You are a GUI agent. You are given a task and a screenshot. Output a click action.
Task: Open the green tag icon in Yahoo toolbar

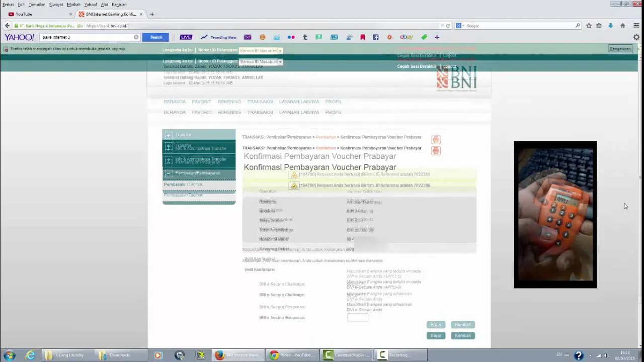coord(424,37)
